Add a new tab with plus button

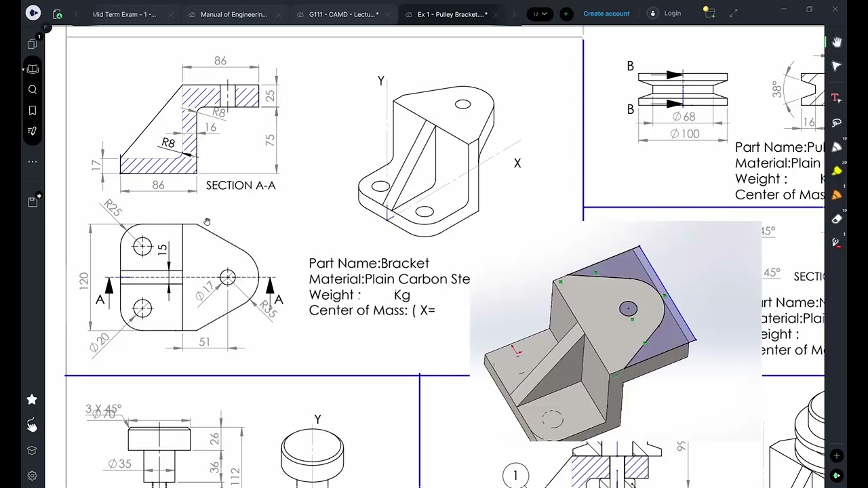tap(566, 14)
